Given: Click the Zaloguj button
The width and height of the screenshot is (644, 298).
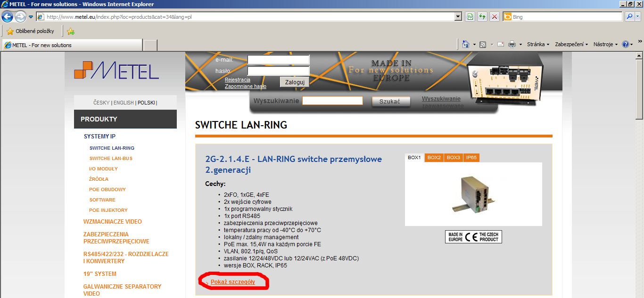Looking at the screenshot, I should click(x=295, y=82).
